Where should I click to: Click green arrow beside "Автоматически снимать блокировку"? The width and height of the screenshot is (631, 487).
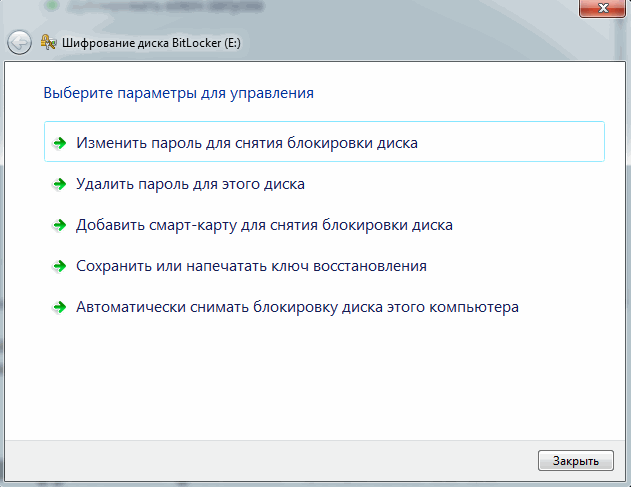60,307
